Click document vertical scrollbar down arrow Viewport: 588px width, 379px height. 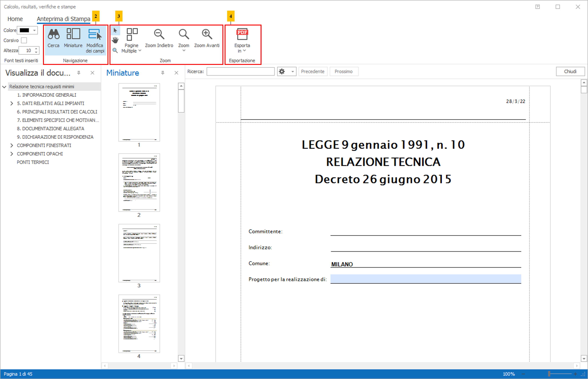584,358
